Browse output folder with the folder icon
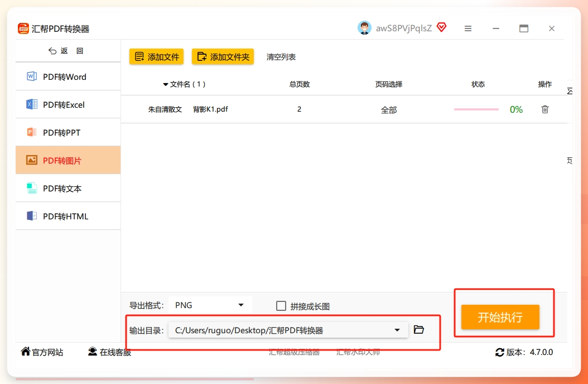The width and height of the screenshot is (588, 384). click(419, 330)
